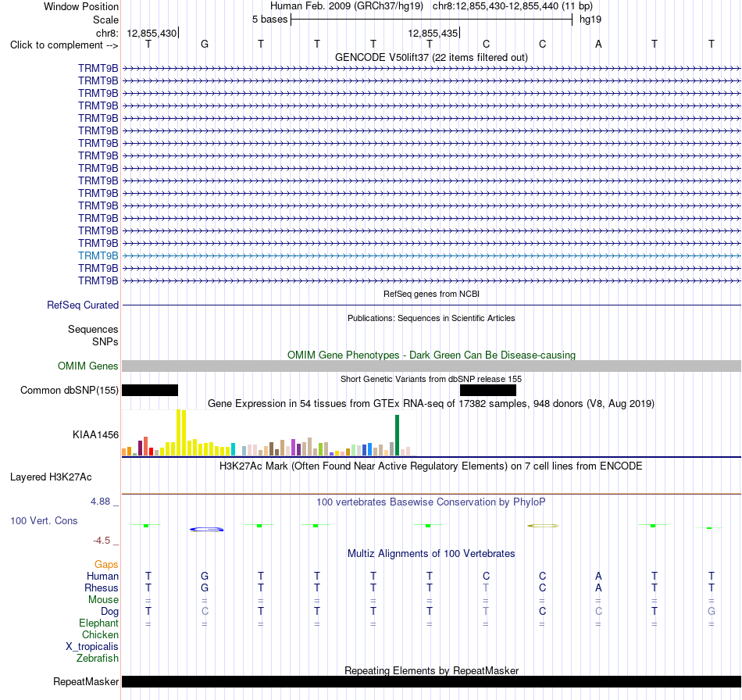742x700 pixels.
Task: Click the 12,855,435 position label
Action: click(x=433, y=33)
